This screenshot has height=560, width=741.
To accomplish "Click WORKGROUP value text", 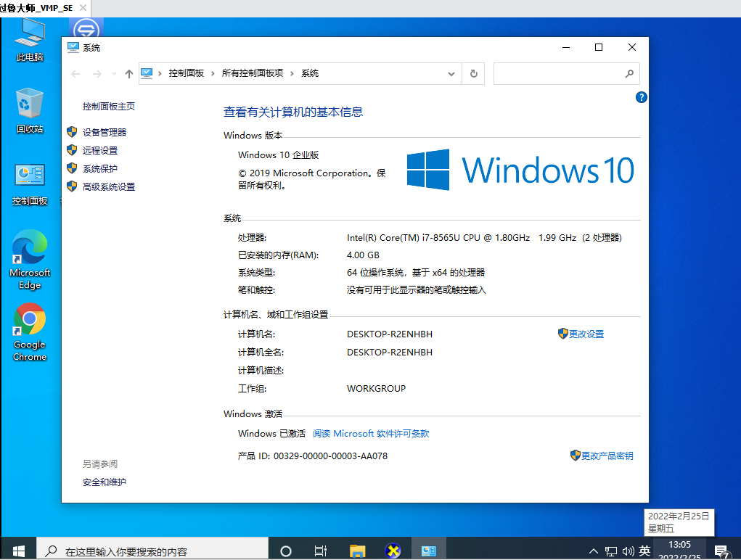I will 376,388.
